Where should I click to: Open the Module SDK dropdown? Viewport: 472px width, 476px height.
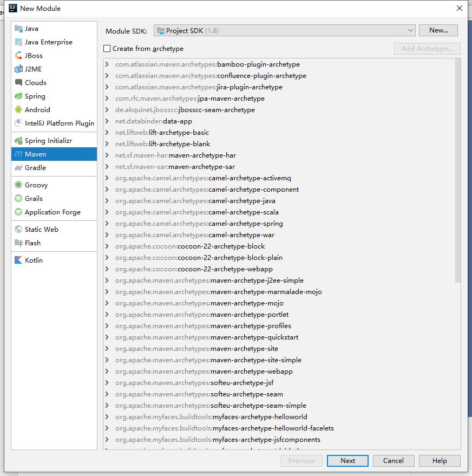pos(284,31)
